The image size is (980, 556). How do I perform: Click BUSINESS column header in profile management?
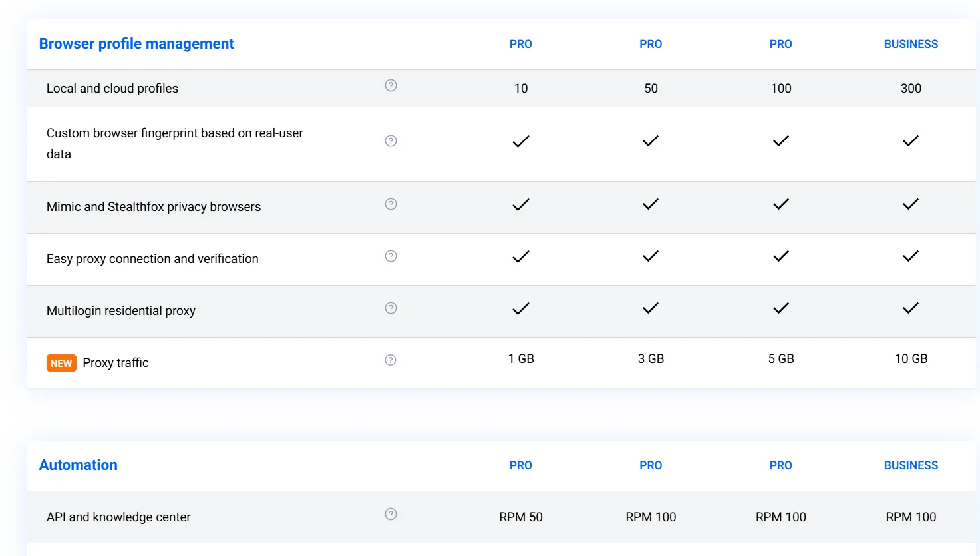pos(911,44)
